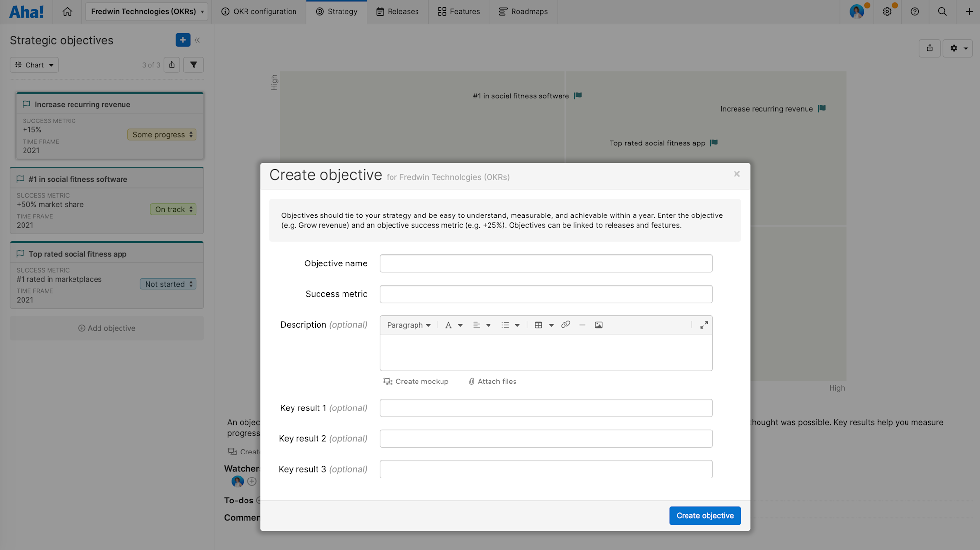Switch to the Releases tab

pos(397,12)
